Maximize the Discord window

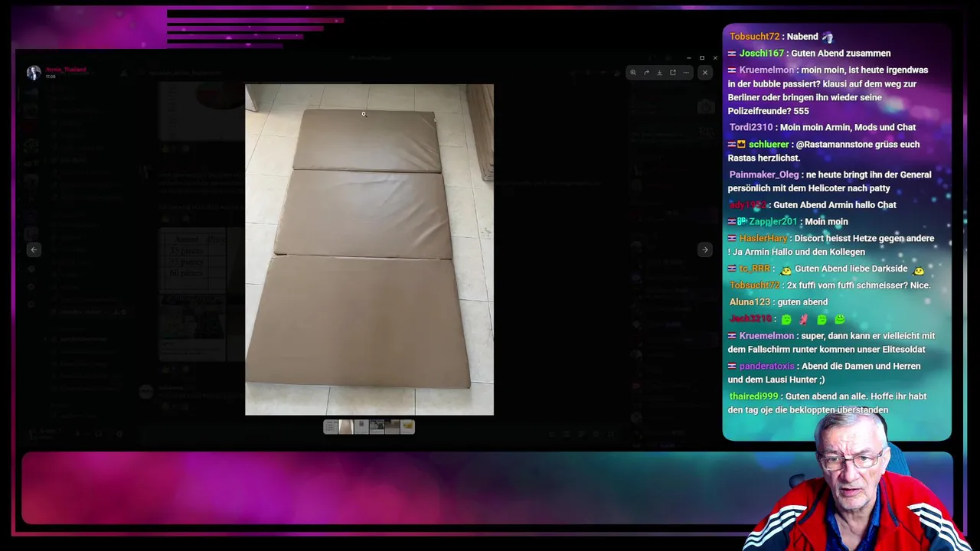[701, 58]
